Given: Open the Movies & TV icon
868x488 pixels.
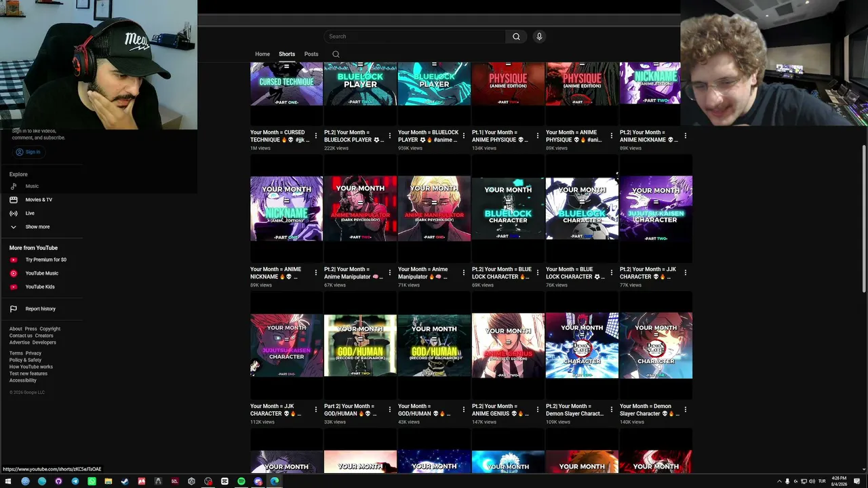Looking at the screenshot, I should click(x=13, y=200).
